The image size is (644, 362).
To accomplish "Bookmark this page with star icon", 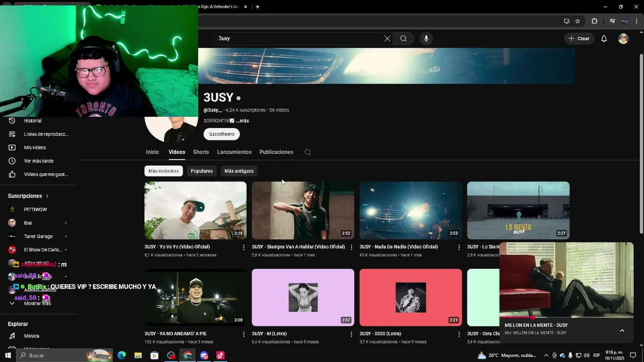I will click(x=578, y=21).
